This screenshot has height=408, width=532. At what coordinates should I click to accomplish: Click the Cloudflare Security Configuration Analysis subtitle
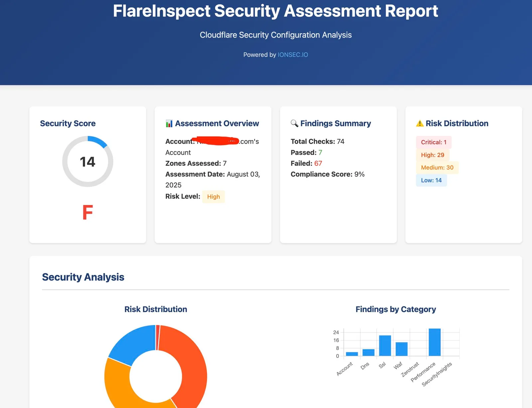tap(276, 35)
